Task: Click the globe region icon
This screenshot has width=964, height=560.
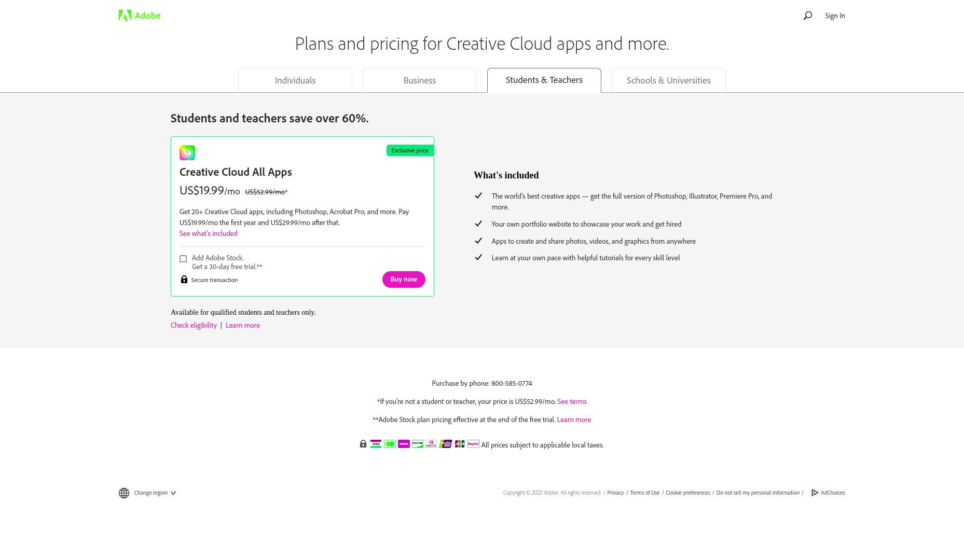Action: tap(124, 493)
